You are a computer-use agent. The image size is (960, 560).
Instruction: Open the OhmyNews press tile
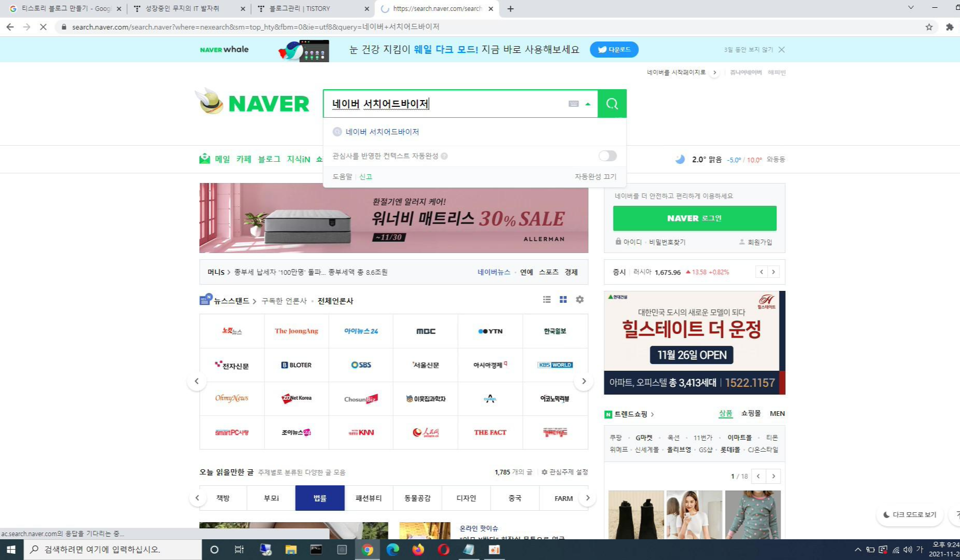[232, 399]
